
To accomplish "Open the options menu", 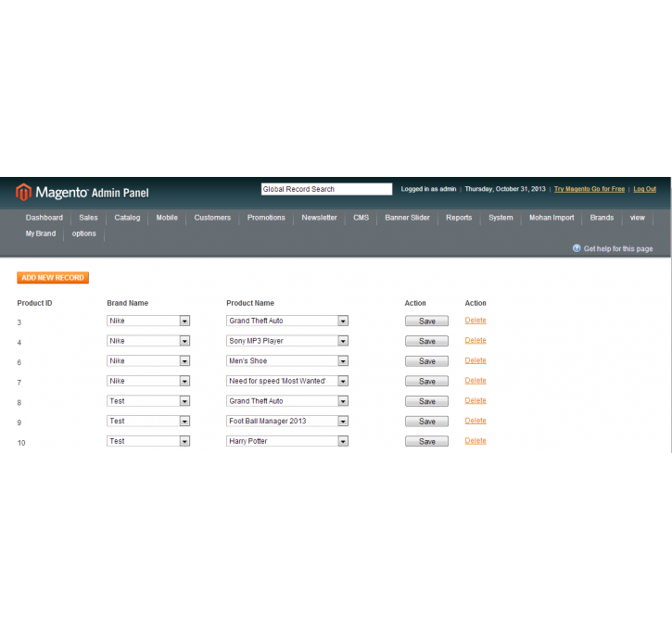I will tap(84, 233).
